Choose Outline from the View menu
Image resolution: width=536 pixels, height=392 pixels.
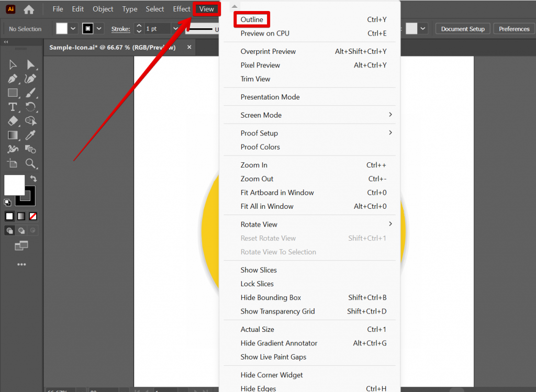click(252, 20)
